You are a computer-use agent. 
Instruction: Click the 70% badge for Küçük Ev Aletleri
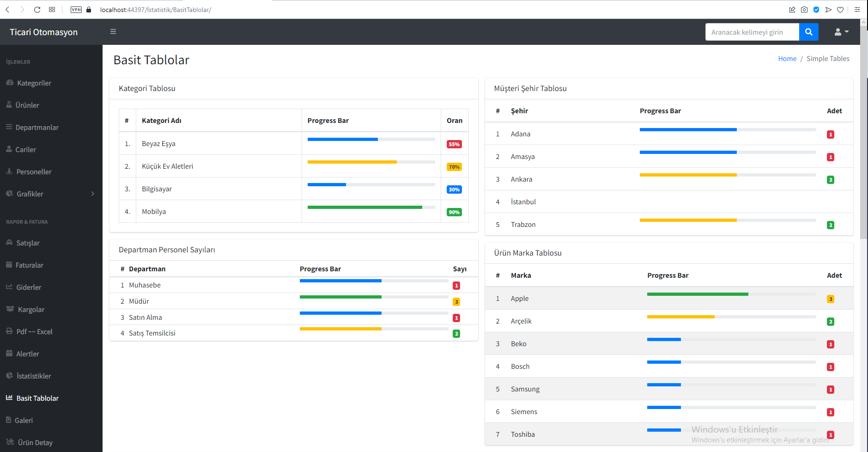(454, 167)
